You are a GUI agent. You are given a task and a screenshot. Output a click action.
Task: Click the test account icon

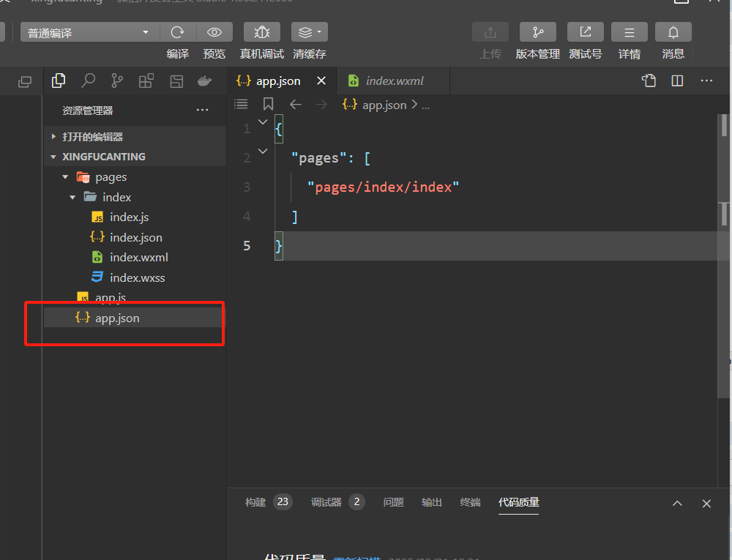586,32
